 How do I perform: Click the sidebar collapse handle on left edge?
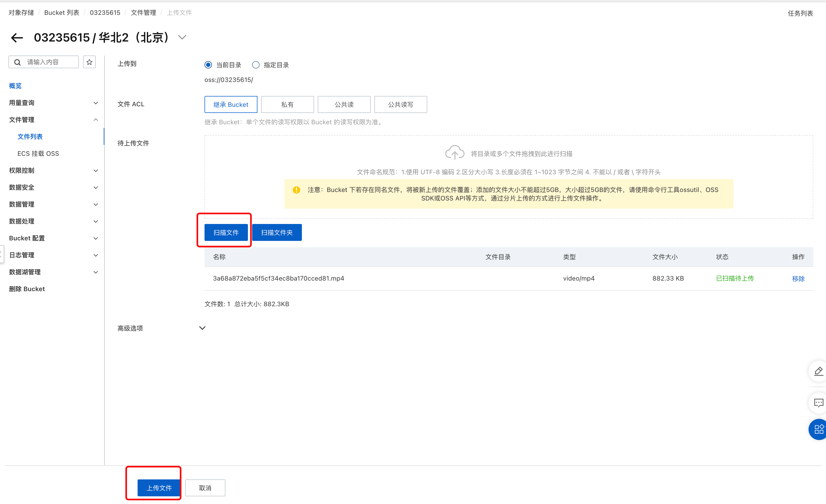click(2, 254)
